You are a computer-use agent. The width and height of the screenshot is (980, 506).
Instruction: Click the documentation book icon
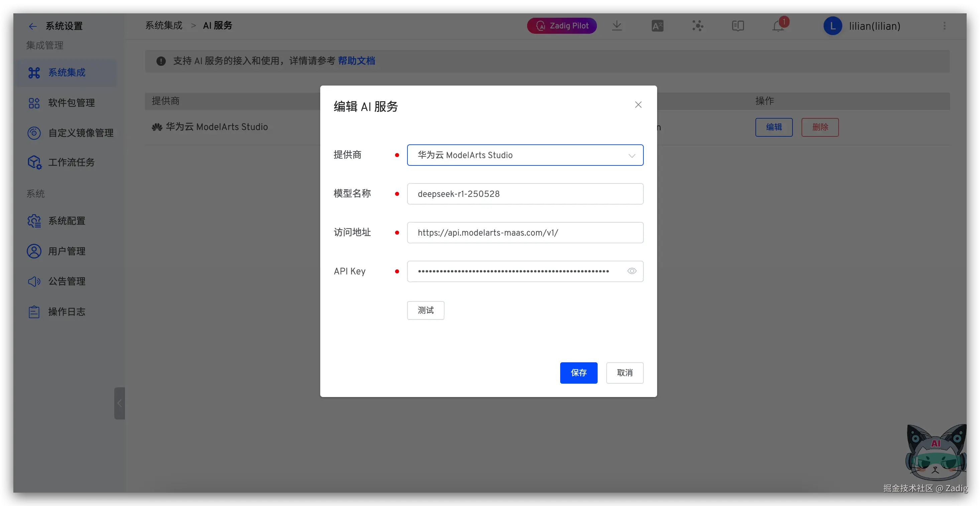(738, 26)
